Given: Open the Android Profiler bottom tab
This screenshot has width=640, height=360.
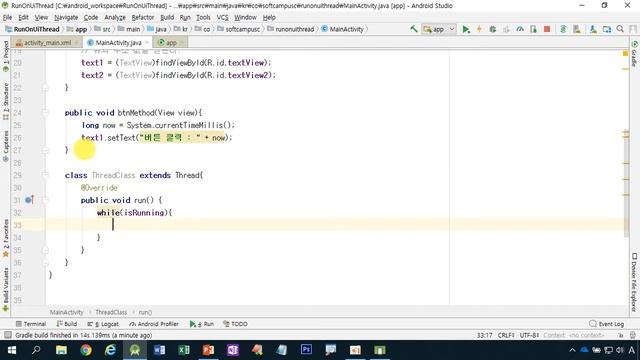Looking at the screenshot, I should coord(154,324).
